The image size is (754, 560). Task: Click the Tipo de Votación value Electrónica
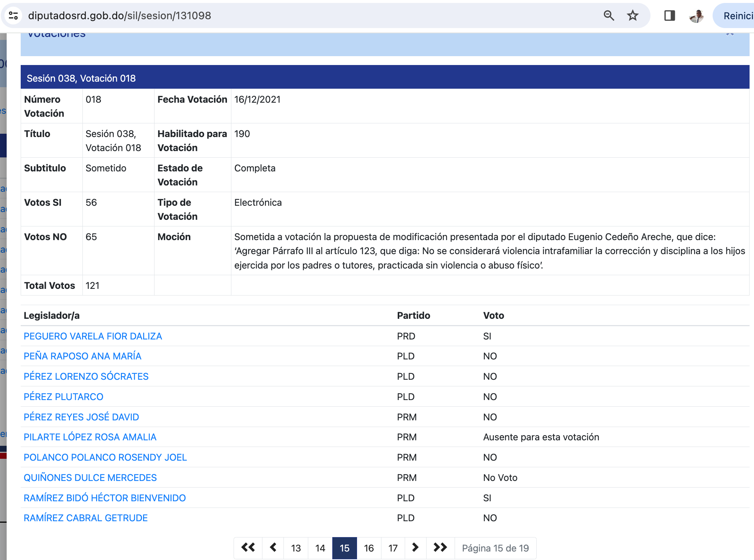[258, 202]
